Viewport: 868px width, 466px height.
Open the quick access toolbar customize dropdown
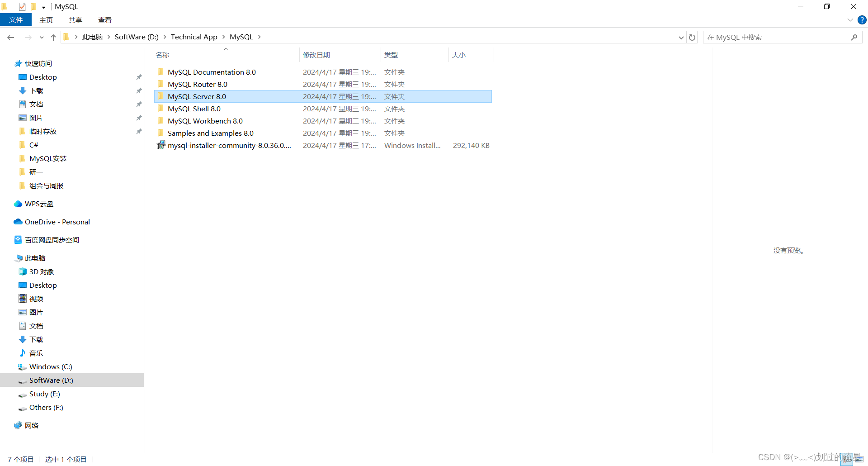(43, 7)
